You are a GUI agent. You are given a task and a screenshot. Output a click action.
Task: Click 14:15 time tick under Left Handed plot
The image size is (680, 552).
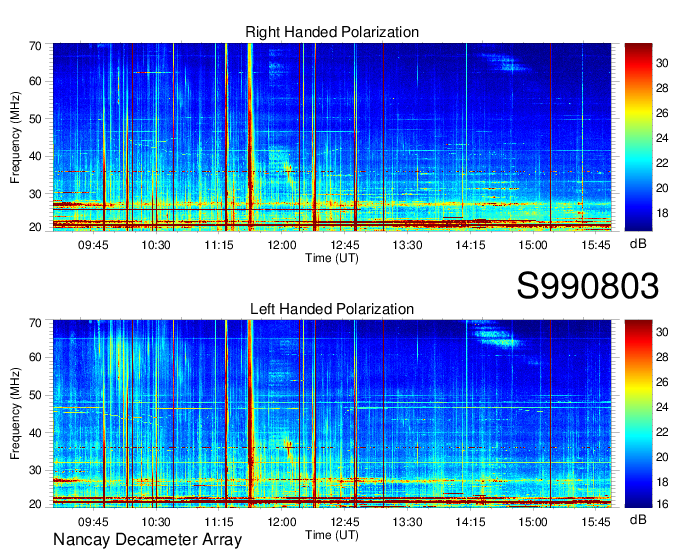point(470,522)
